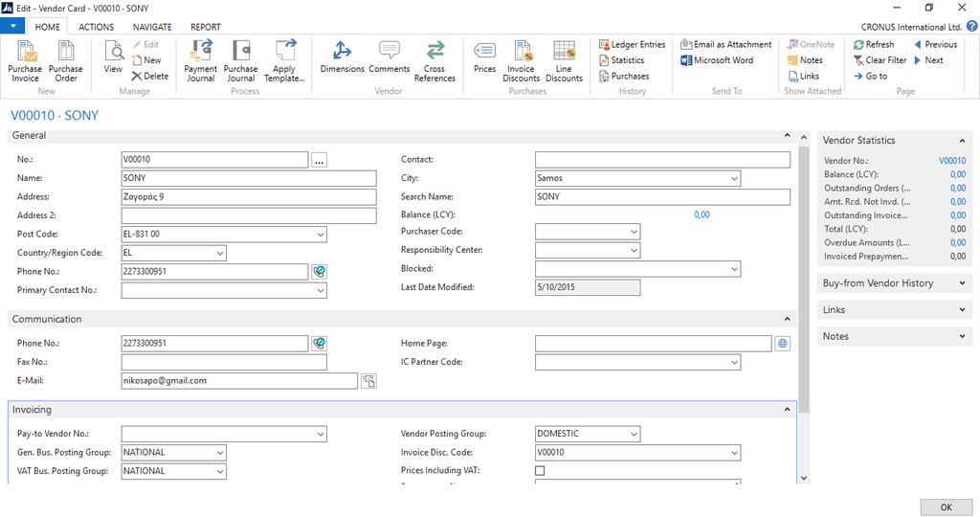Switch to the NAVIGATE tab
This screenshot has width=980, height=517.
152,27
